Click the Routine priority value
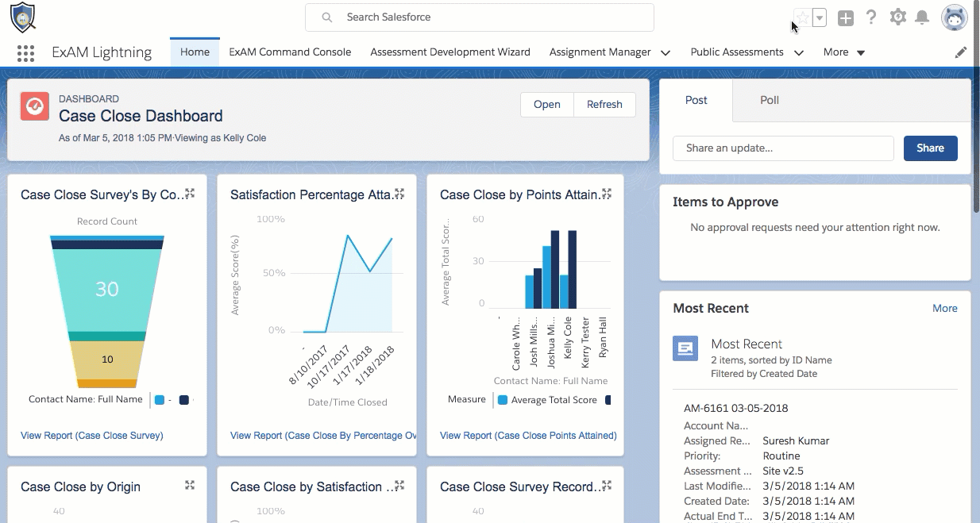The width and height of the screenshot is (980, 523). (x=781, y=456)
